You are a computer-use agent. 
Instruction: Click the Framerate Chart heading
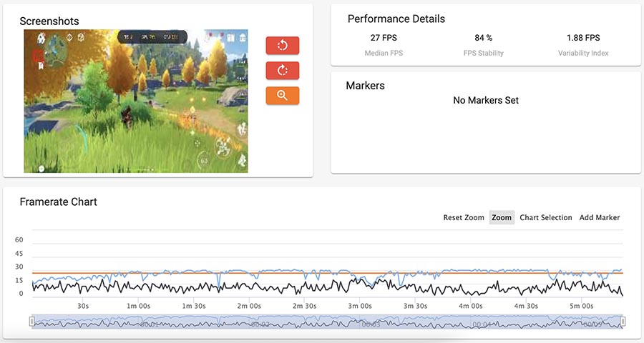click(x=58, y=202)
